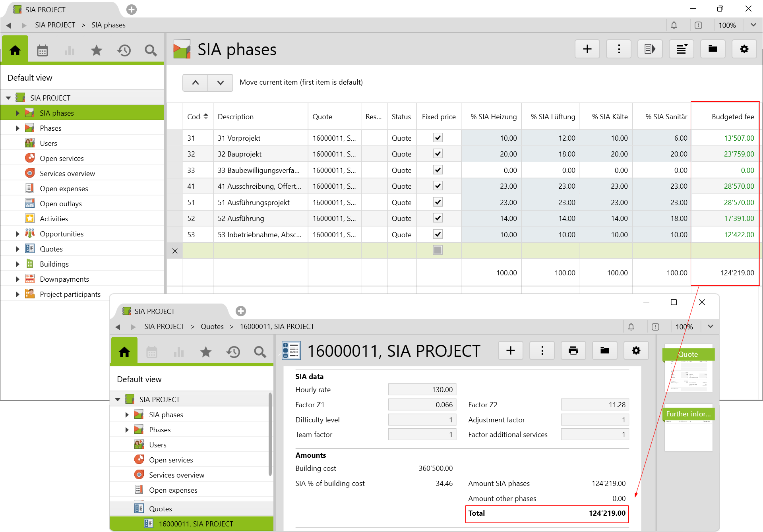763x532 pixels.
Task: Expand the Opportunities tree node
Action: [x=17, y=234]
